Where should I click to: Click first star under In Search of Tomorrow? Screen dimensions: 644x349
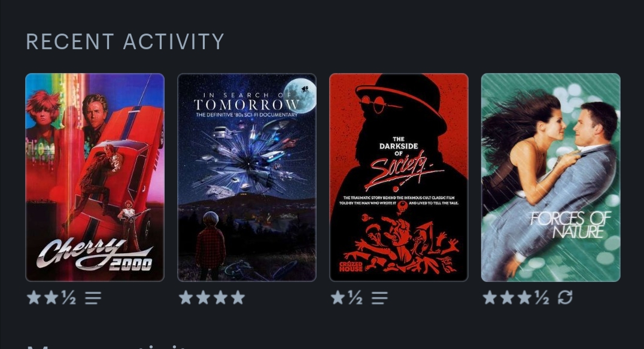coord(186,298)
